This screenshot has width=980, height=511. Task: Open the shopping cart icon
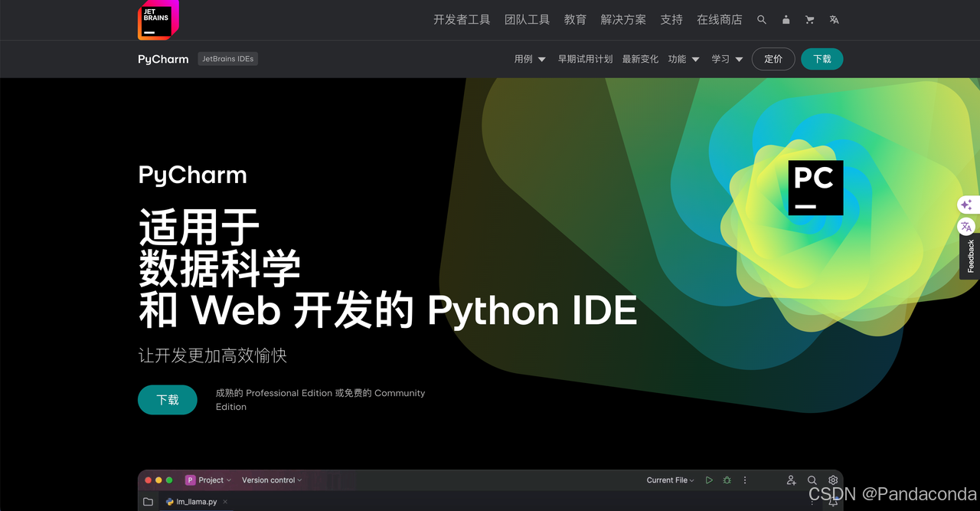810,20
